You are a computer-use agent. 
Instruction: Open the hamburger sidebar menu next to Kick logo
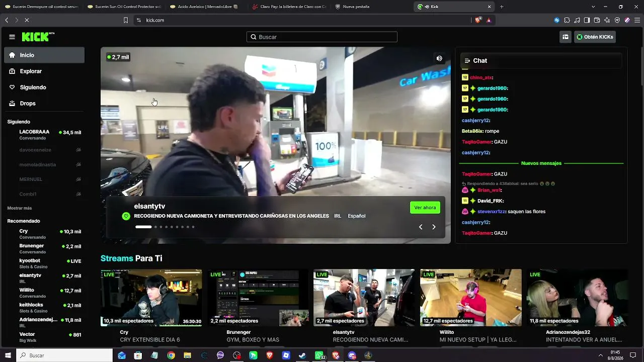(12, 37)
